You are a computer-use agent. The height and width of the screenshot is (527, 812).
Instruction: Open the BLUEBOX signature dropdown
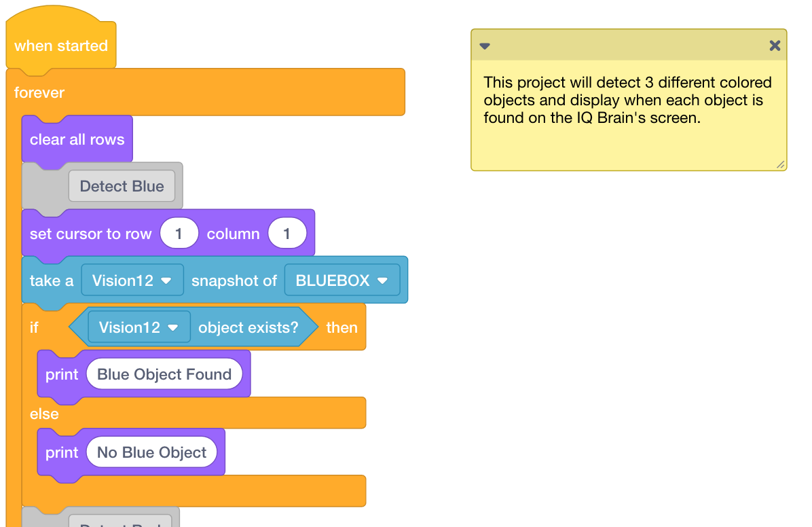coord(342,280)
